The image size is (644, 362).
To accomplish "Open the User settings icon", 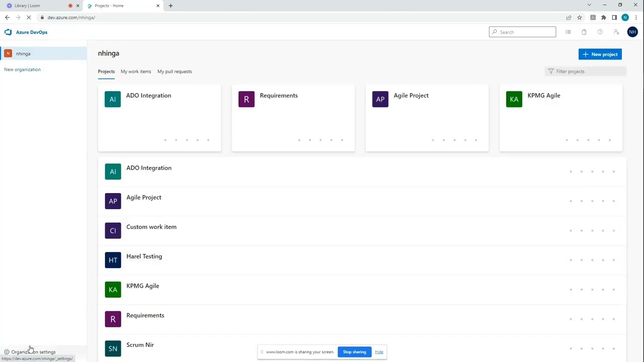I will point(616,32).
